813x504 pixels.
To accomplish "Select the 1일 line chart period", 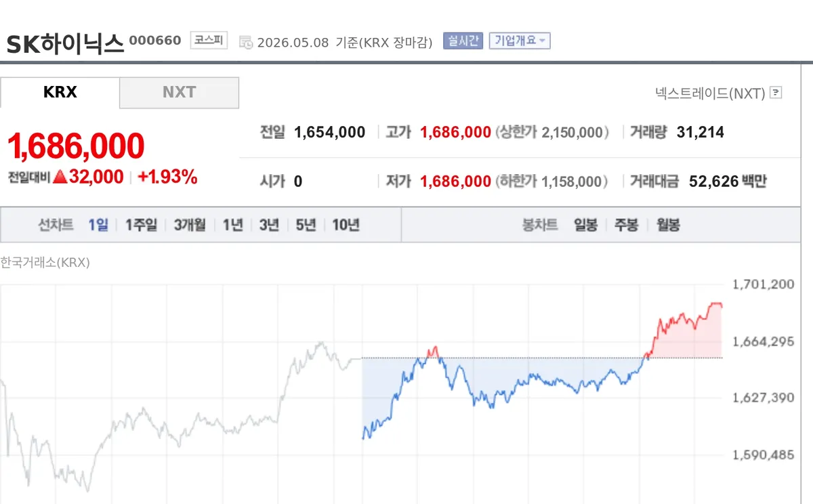I will (x=98, y=225).
